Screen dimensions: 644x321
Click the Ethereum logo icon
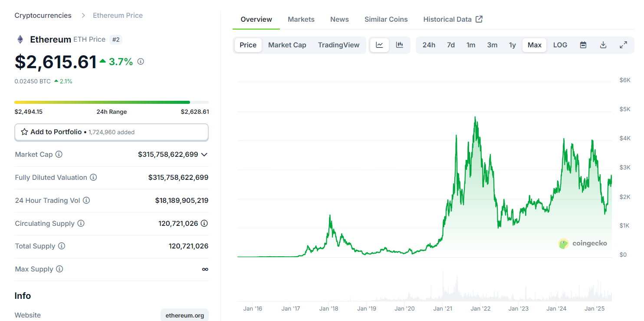(20, 40)
